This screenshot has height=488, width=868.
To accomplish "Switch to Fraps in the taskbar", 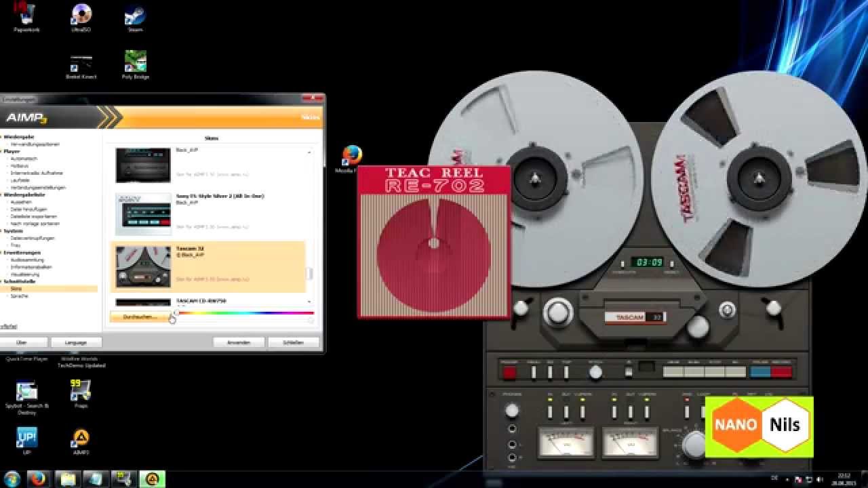I will [124, 479].
